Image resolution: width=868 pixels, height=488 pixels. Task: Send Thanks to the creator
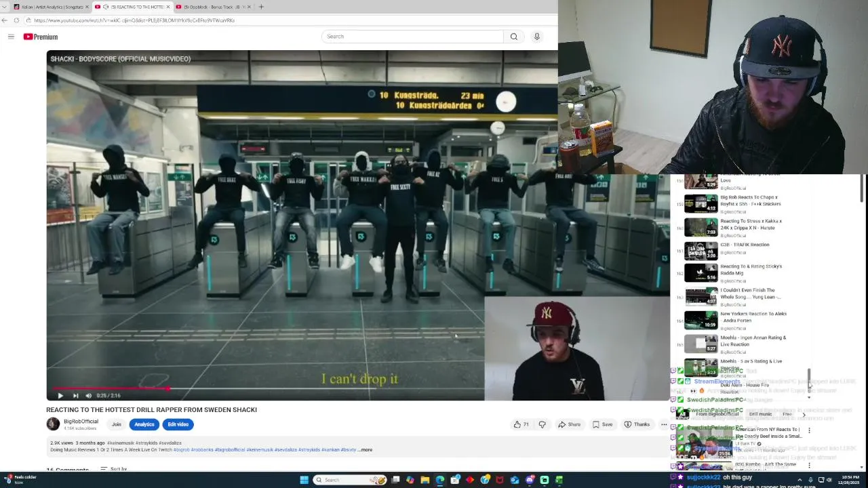(637, 424)
